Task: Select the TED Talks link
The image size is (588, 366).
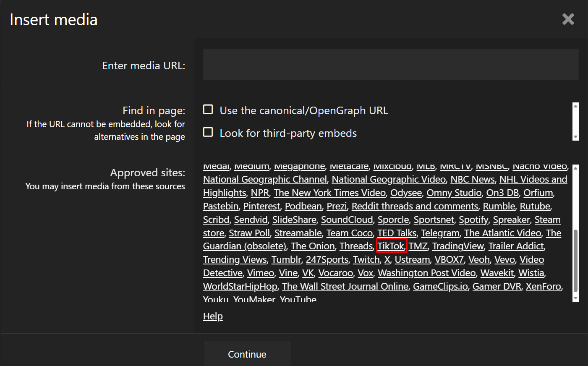Action: click(397, 233)
